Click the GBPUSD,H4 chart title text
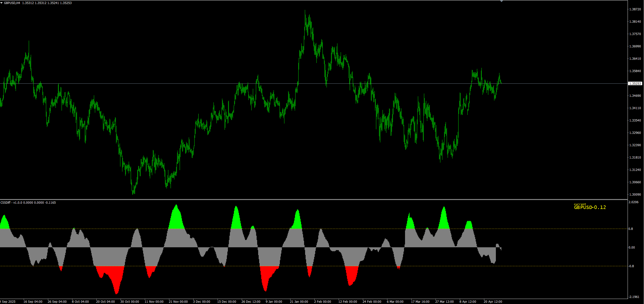 [12, 3]
